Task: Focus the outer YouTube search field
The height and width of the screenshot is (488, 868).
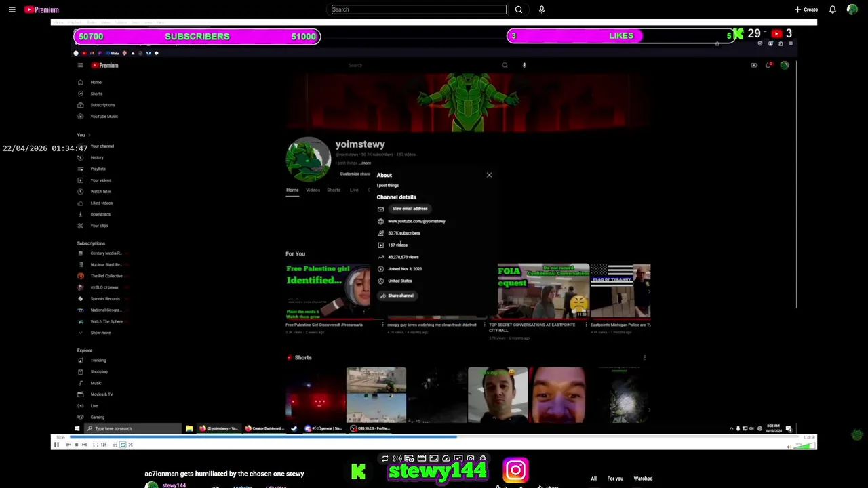Action: click(x=418, y=9)
